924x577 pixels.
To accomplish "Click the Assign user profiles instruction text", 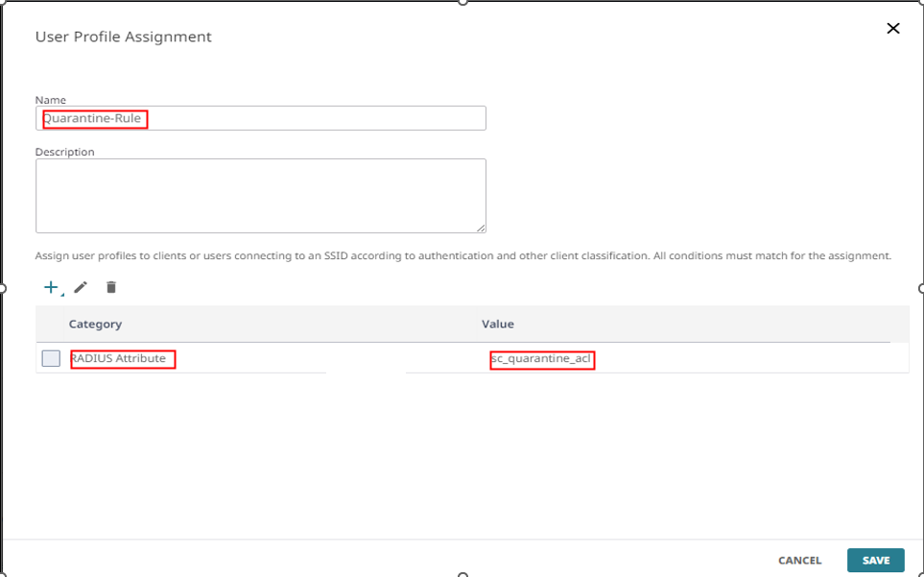I will click(462, 255).
